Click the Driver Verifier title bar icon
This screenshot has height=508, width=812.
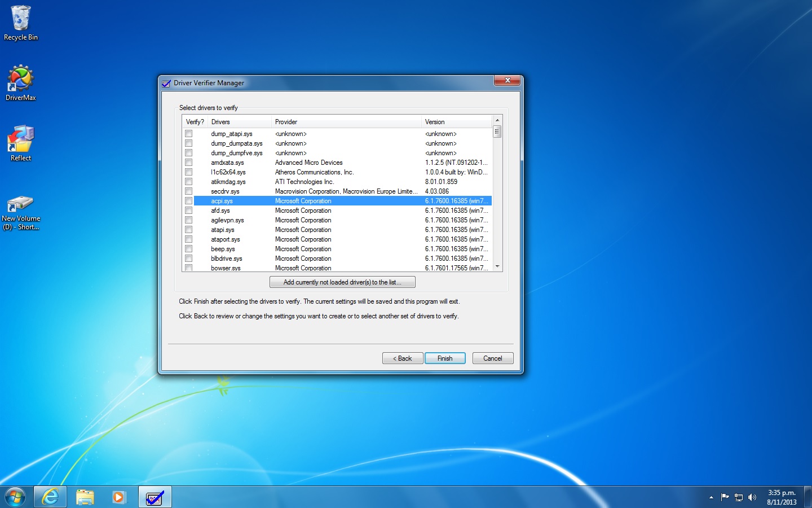coord(166,83)
